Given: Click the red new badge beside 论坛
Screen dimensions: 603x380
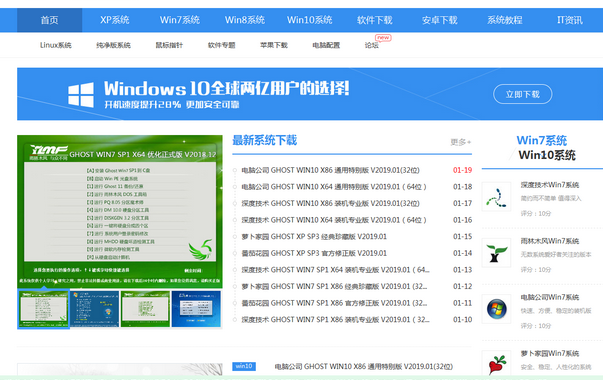Looking at the screenshot, I should click(x=383, y=38).
